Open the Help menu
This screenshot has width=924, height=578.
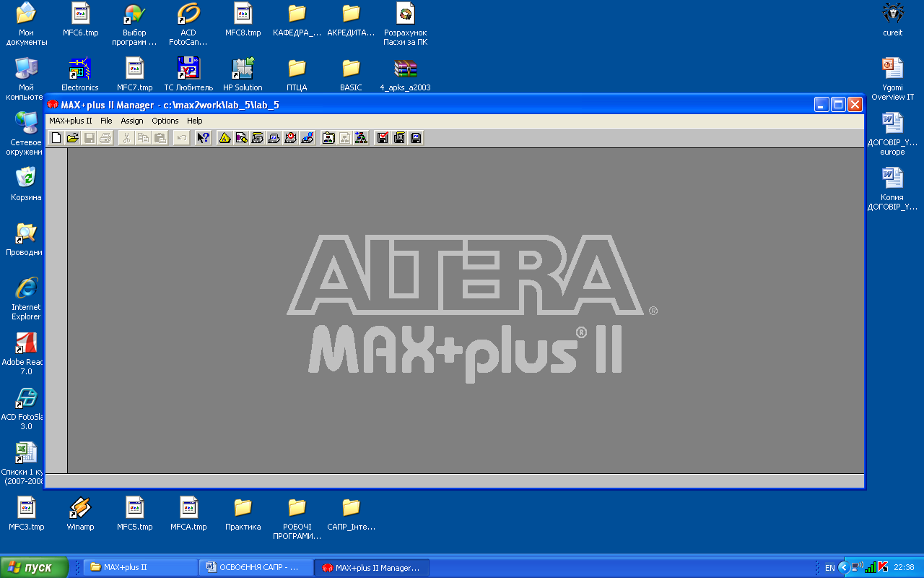[x=195, y=121]
